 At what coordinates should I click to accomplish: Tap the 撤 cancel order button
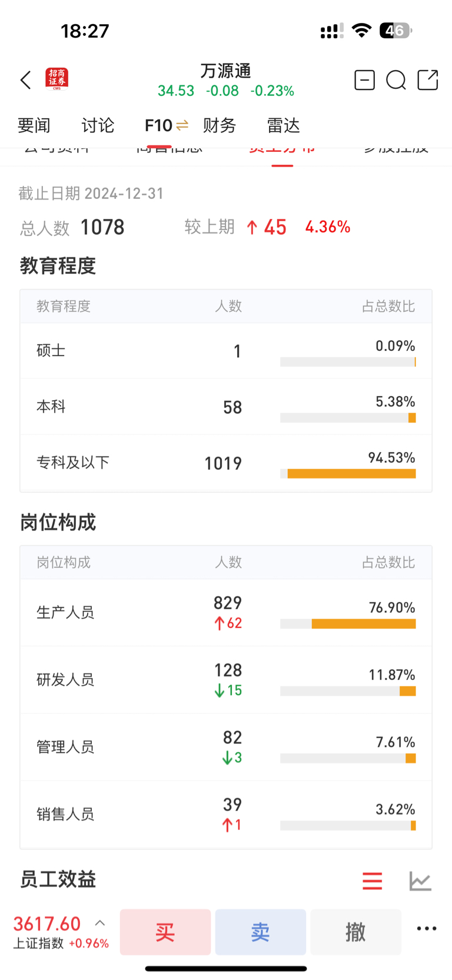pos(356,932)
